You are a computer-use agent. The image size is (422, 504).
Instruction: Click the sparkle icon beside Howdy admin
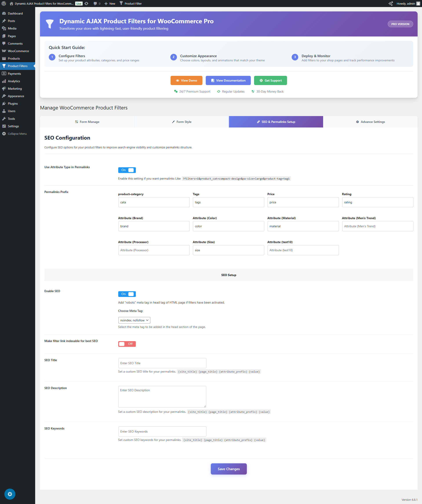coord(391,4)
